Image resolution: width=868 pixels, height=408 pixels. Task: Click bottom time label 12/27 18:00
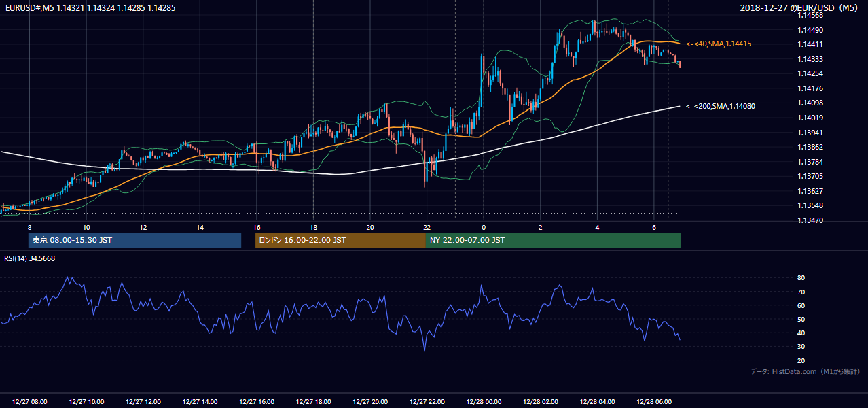click(314, 402)
